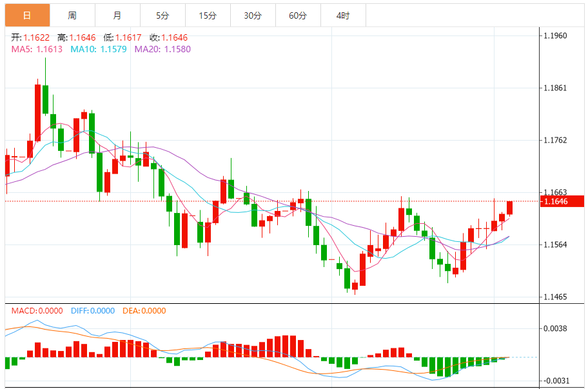Click the DEA:0.0000 indicator label
The width and height of the screenshot is (588, 389).
[144, 310]
